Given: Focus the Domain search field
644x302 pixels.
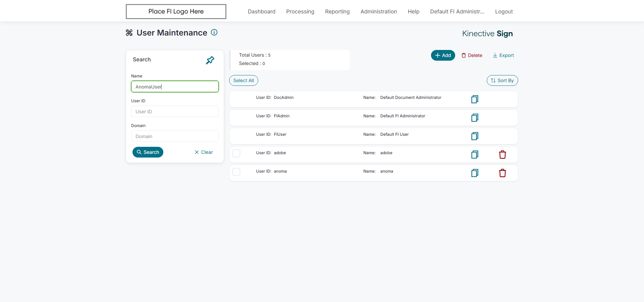Looking at the screenshot, I should coord(175,136).
